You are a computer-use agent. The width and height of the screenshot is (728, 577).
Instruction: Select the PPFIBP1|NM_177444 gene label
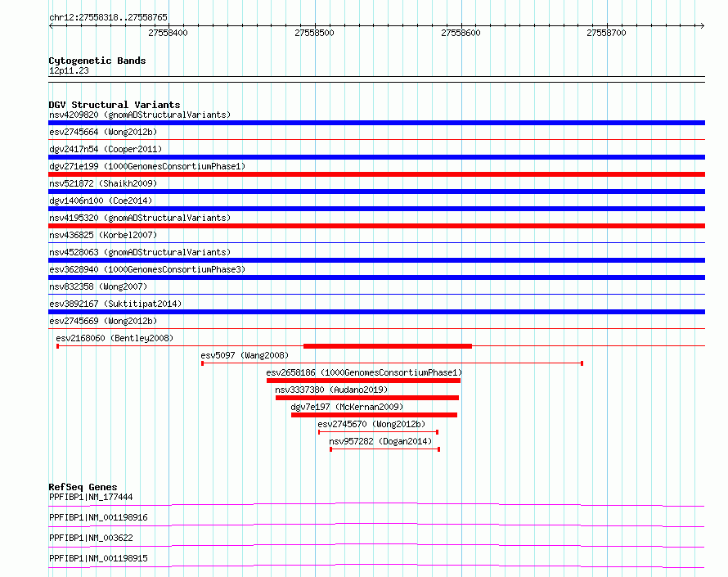point(91,497)
